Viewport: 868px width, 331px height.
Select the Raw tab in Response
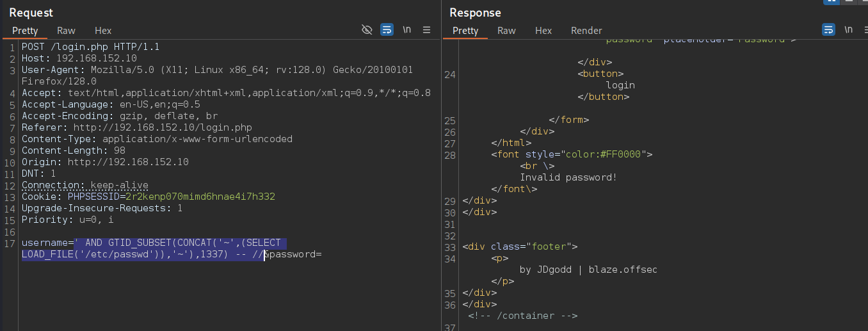(506, 31)
